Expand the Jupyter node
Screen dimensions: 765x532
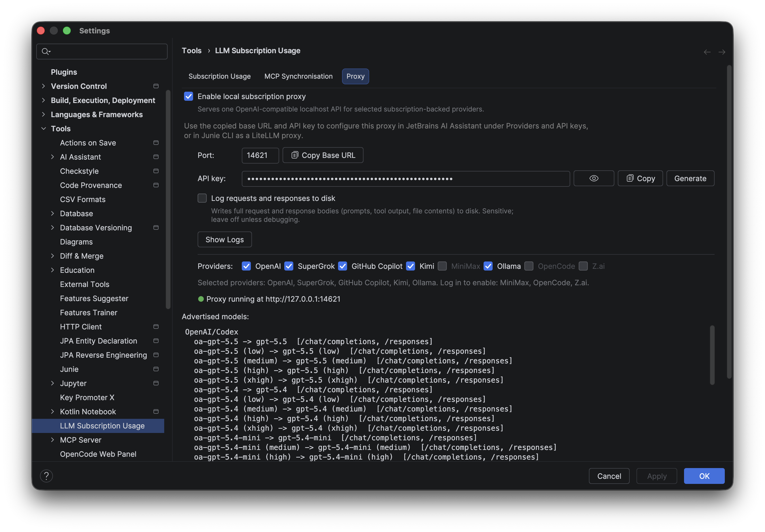pyautogui.click(x=52, y=383)
